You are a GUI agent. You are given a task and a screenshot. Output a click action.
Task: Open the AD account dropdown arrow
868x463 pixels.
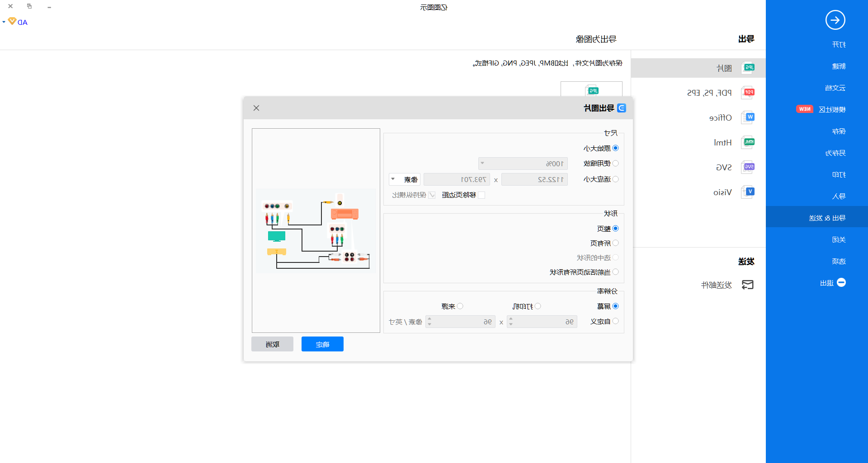click(4, 22)
